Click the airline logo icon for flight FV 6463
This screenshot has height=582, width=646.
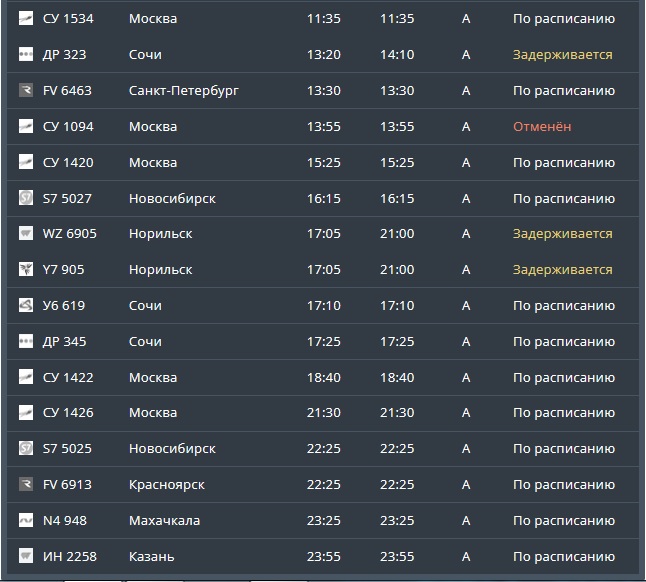point(27,91)
